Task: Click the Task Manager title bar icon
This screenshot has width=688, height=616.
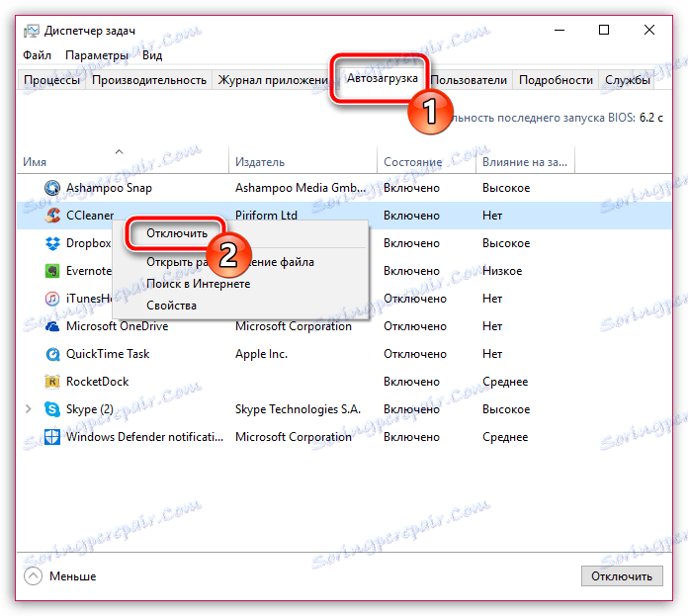Action: point(32,31)
